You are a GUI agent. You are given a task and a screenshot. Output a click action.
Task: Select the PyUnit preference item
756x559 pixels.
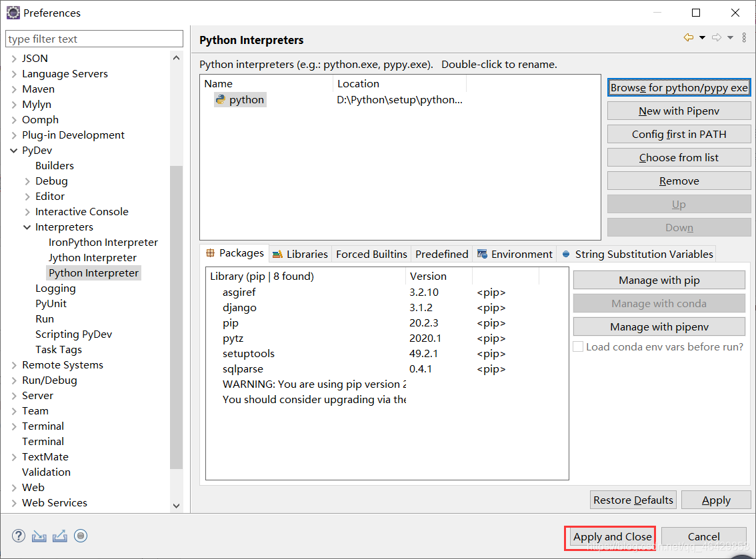click(51, 304)
